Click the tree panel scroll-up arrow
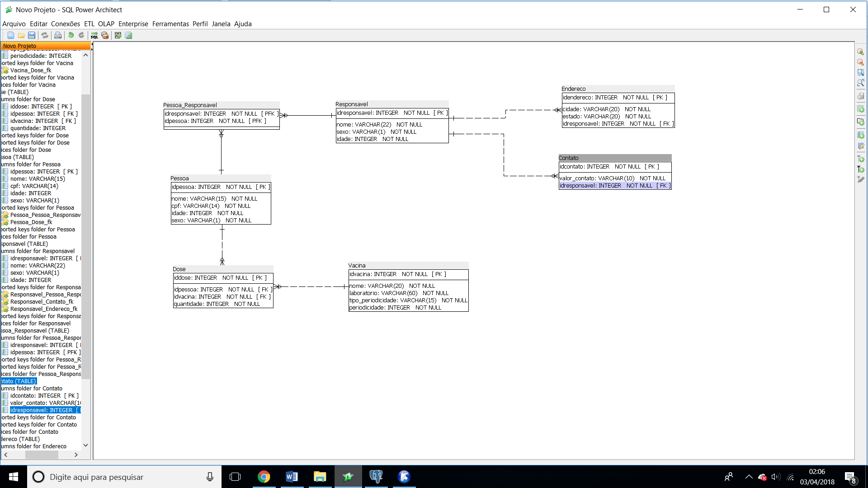The image size is (868, 488). click(x=85, y=55)
